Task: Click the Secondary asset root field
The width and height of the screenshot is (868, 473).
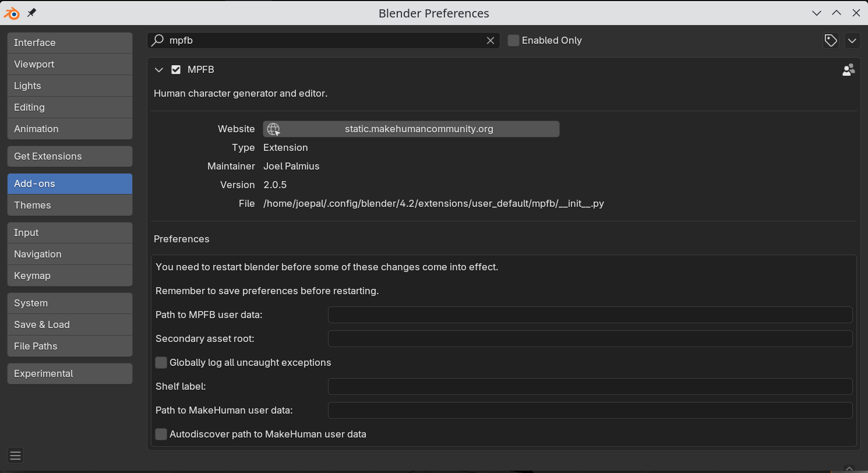Action: 590,339
